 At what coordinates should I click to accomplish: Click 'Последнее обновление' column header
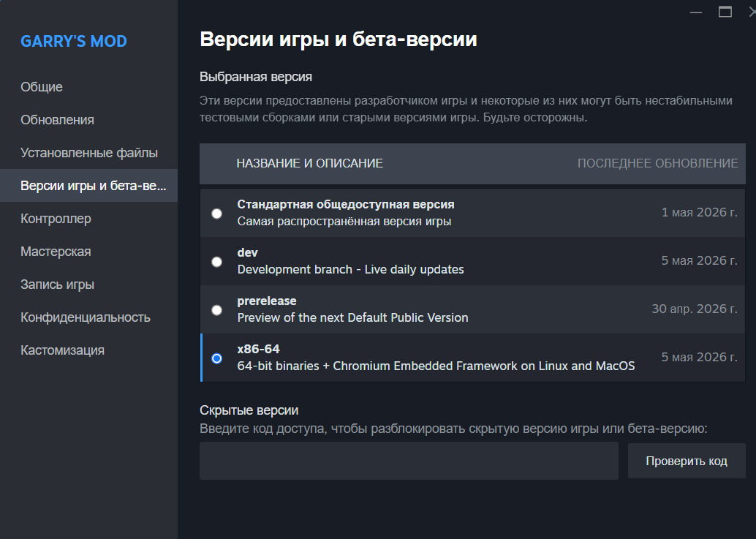pos(657,163)
